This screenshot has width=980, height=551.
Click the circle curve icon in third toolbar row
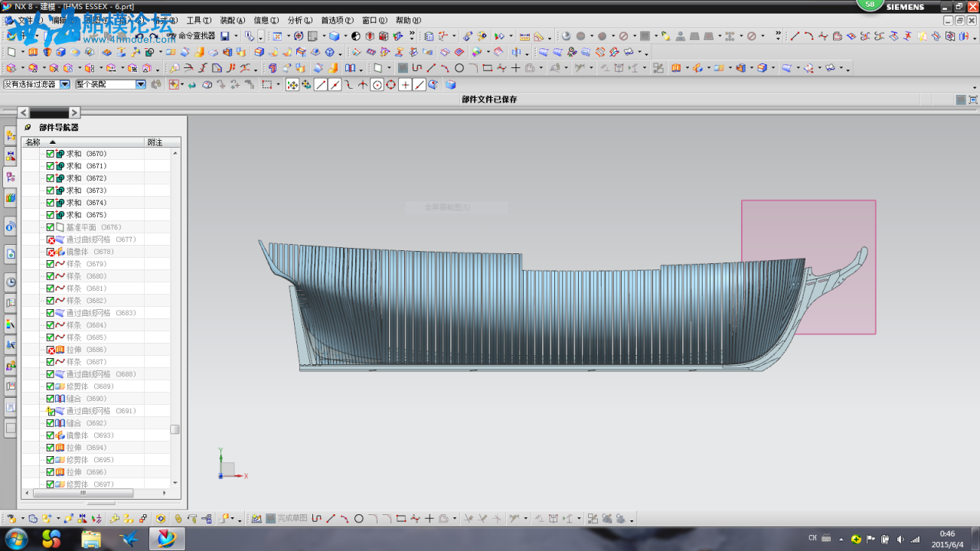pos(459,68)
